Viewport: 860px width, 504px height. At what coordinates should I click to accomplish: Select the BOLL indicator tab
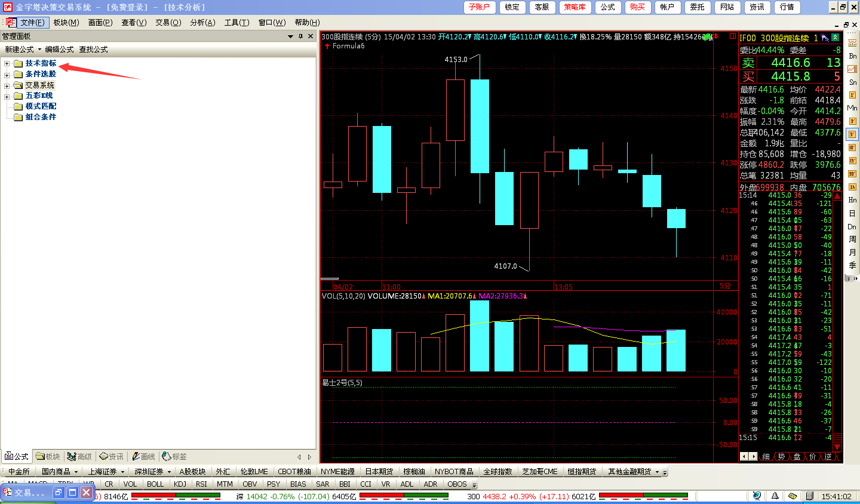coord(155,484)
